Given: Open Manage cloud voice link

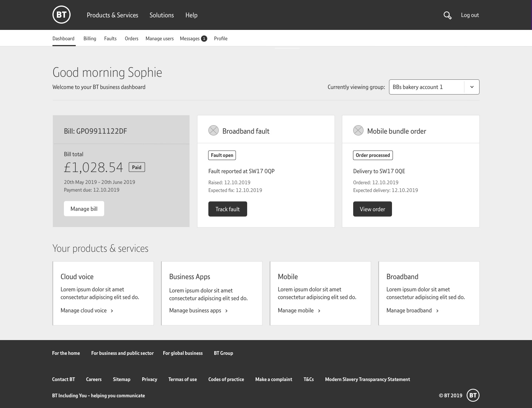Looking at the screenshot, I should click(83, 311).
